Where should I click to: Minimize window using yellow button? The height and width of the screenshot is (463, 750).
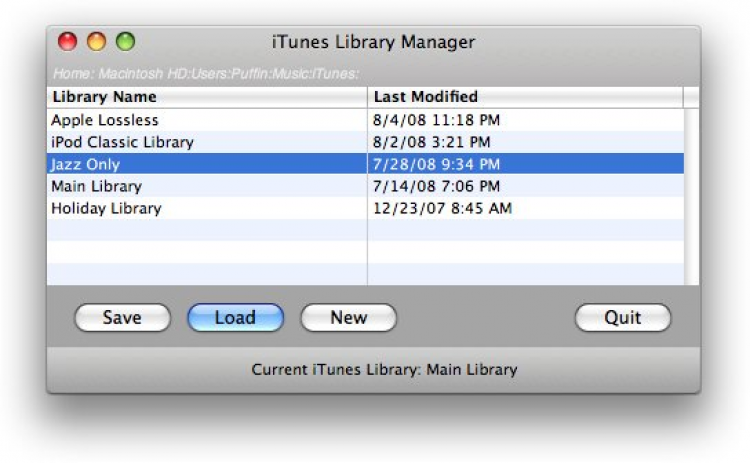point(96,42)
